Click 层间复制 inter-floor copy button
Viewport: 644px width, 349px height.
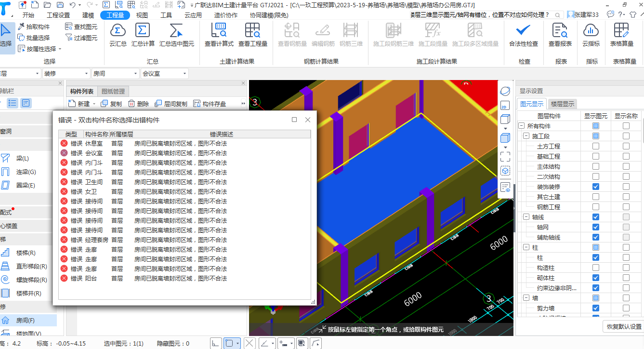(171, 104)
